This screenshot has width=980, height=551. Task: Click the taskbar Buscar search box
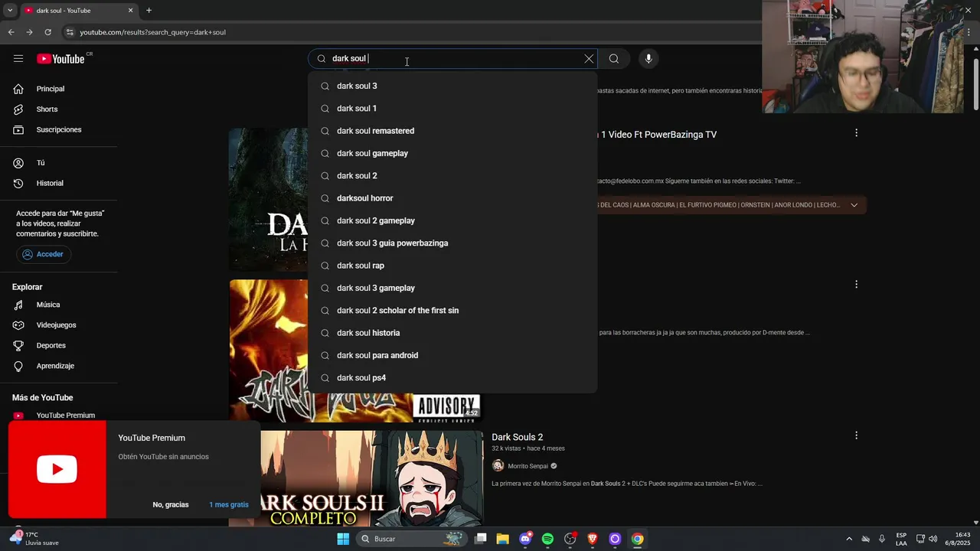pyautogui.click(x=412, y=539)
